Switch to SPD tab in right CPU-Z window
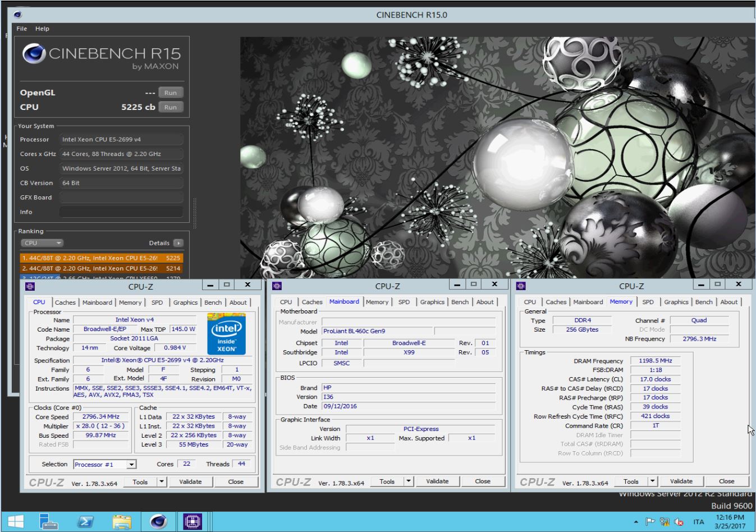 (x=648, y=302)
